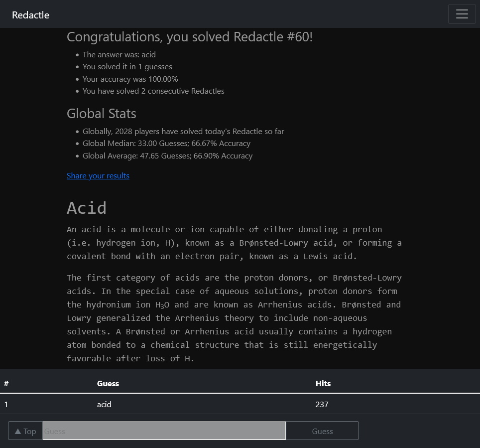
Task: Jump to top with Top button
Action: (x=25, y=431)
